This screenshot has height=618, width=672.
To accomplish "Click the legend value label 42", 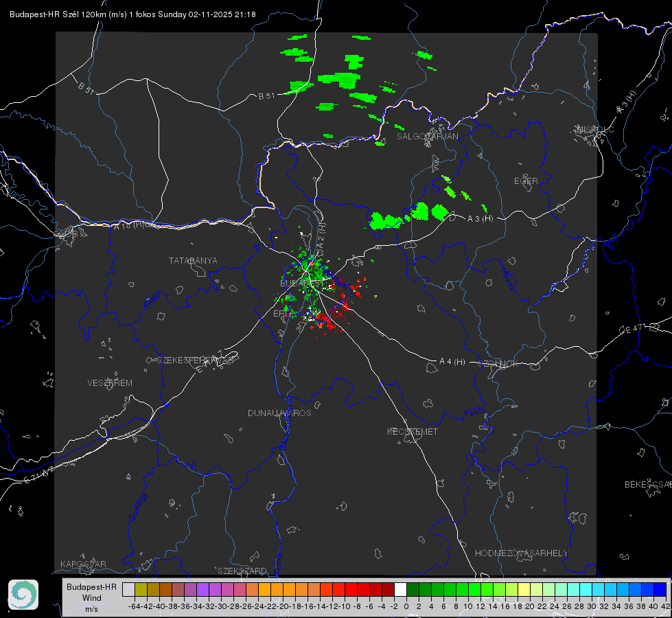I will (x=666, y=606).
